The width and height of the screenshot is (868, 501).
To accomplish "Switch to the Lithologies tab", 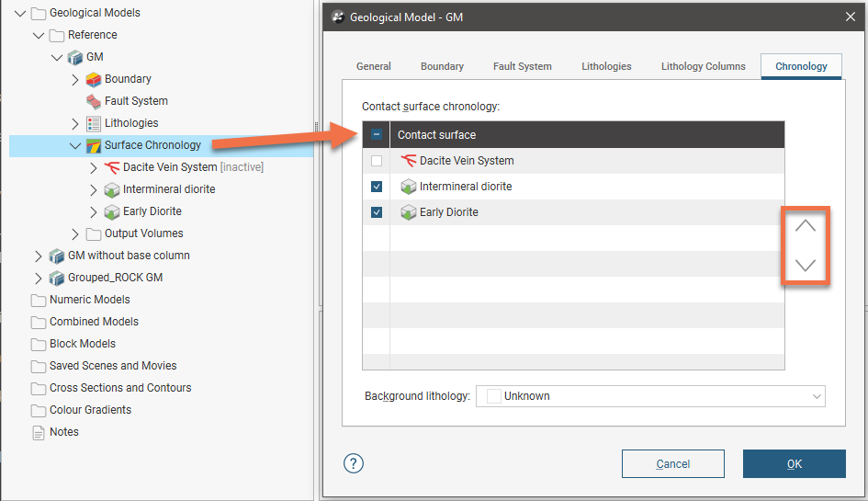I will point(606,66).
